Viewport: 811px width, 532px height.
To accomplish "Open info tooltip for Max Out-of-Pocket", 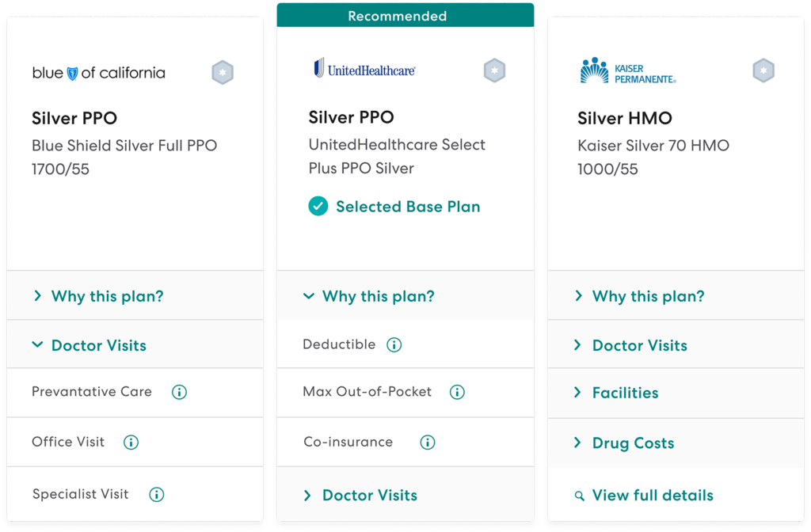I will point(456,392).
